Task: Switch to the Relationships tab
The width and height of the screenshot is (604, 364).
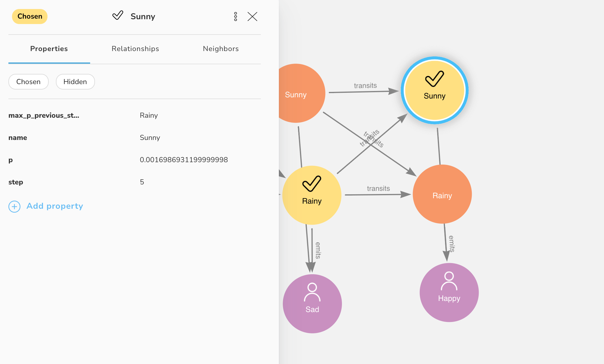Action: click(135, 49)
